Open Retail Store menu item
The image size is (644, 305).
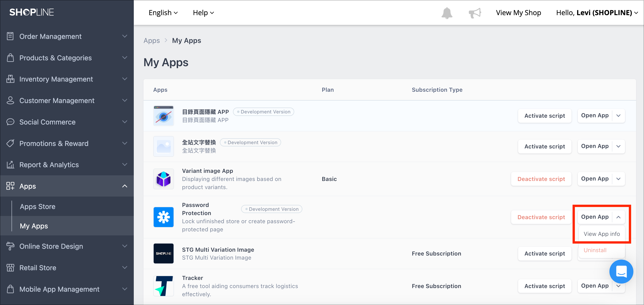pyautogui.click(x=67, y=268)
